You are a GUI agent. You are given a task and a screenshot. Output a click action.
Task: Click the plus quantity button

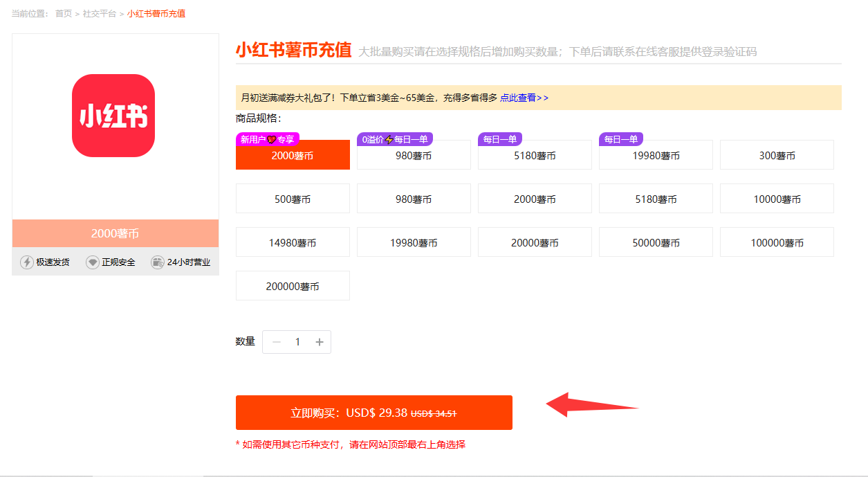320,342
